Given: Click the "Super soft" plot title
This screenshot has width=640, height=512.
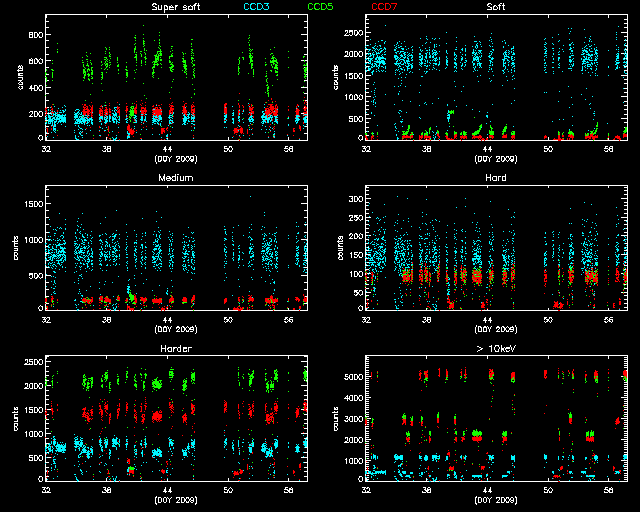Looking at the screenshot, I should [174, 7].
